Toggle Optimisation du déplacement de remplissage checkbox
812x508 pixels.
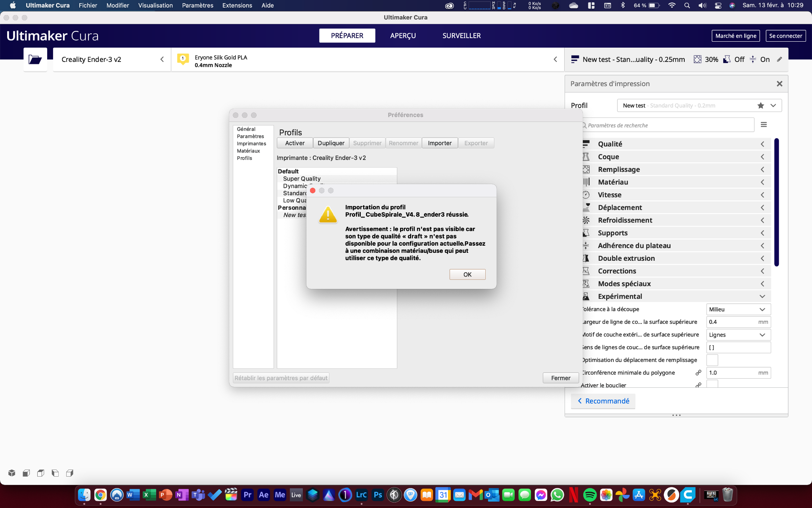point(712,360)
